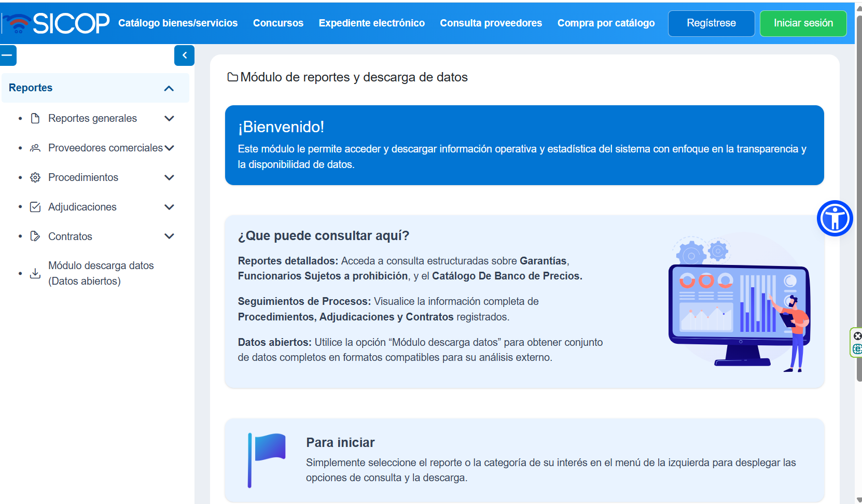Click the SICOP logo

(x=55, y=23)
